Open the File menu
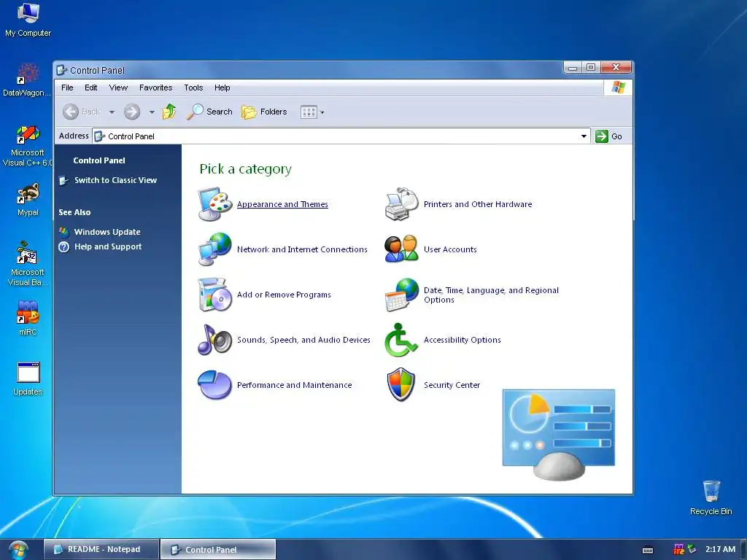The image size is (747, 560). point(67,87)
